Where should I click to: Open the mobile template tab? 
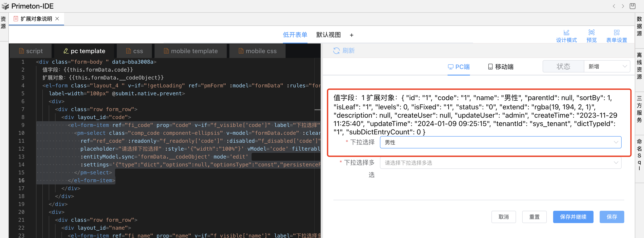[x=191, y=51]
